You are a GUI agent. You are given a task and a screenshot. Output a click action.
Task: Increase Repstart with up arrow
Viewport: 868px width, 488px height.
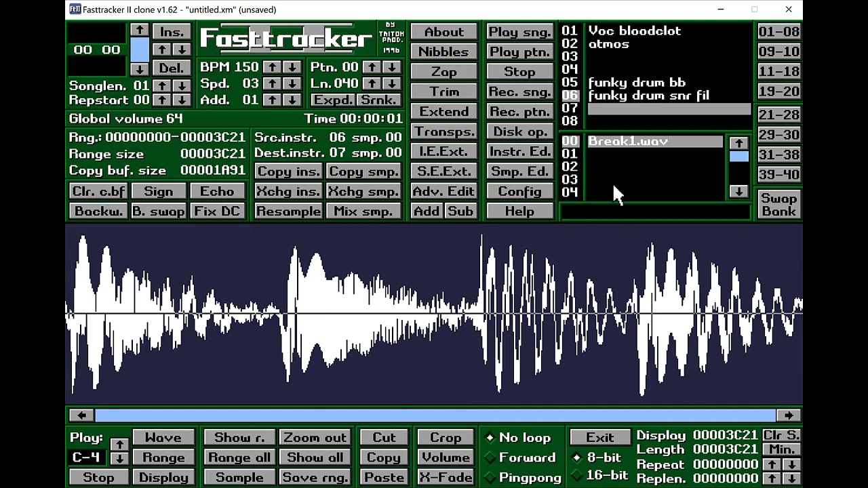point(161,100)
